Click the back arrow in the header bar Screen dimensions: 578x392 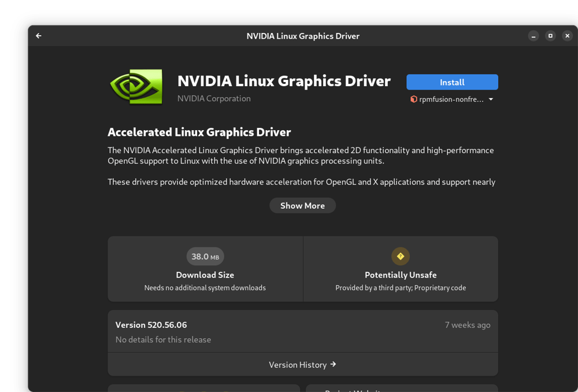pyautogui.click(x=38, y=35)
